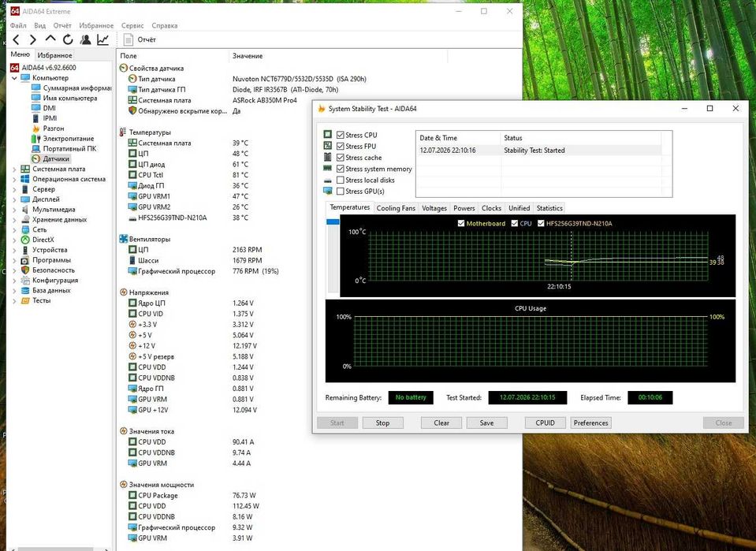Switch to the Cooling Fans tab
The image size is (756, 551).
(396, 208)
